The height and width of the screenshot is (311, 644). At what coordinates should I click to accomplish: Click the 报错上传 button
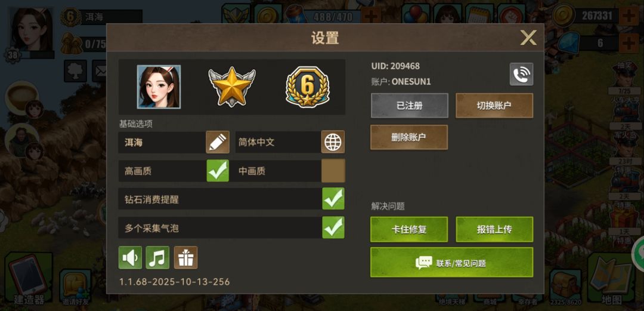[494, 230]
